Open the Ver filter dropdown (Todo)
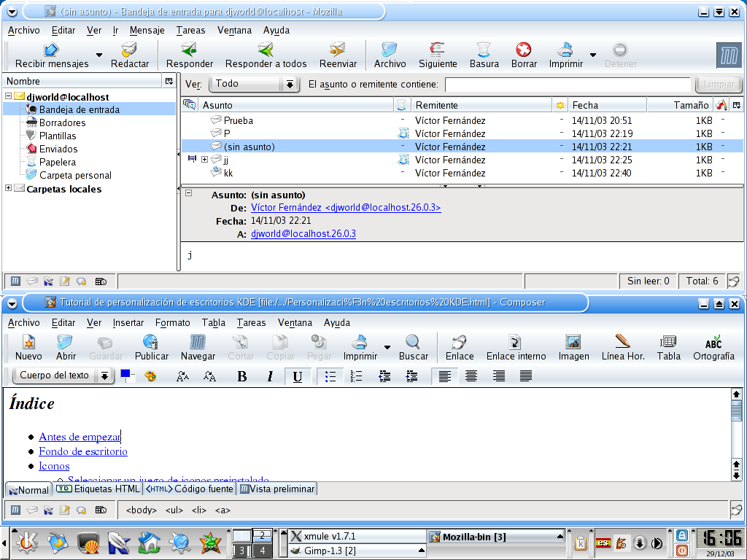This screenshot has height=560, width=747. [x=255, y=85]
